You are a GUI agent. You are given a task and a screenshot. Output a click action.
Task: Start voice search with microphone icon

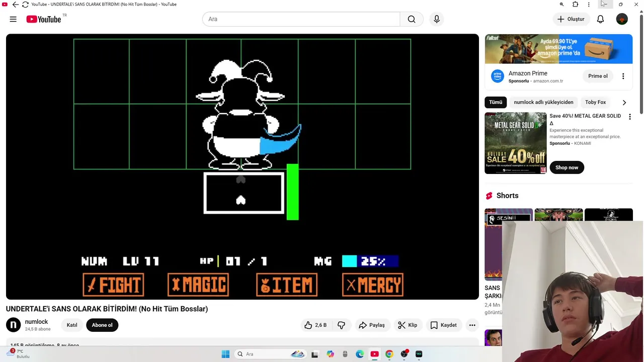click(437, 19)
